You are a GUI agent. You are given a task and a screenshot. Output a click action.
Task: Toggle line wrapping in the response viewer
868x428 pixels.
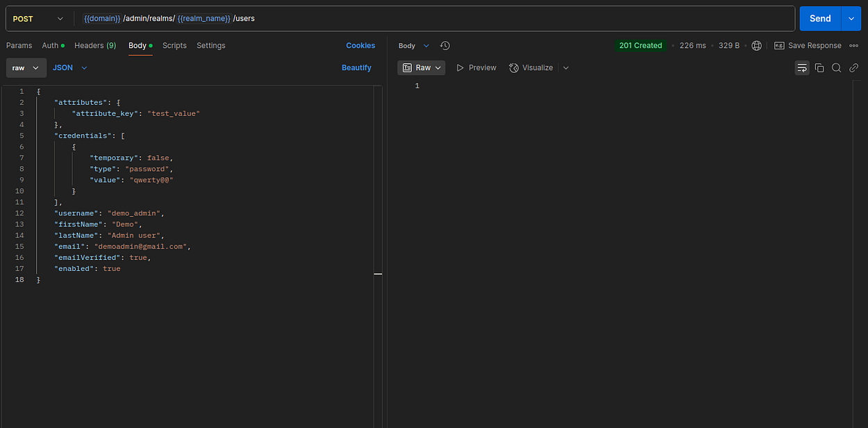tap(802, 67)
